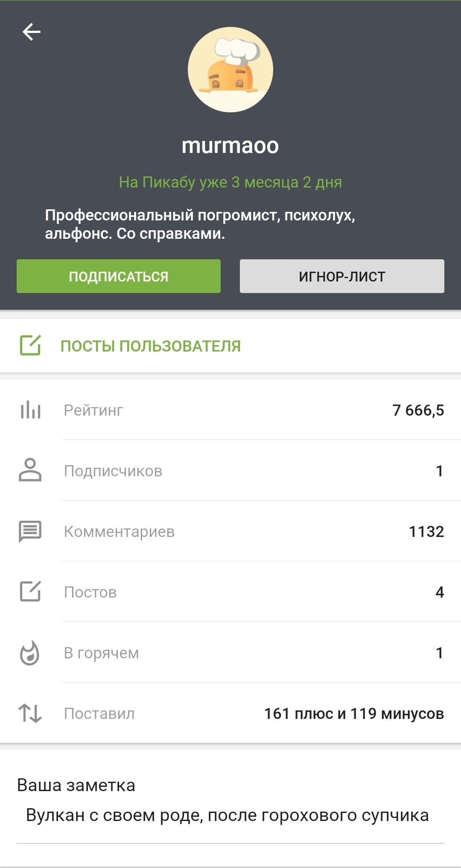Tap the hot flame icon

click(30, 653)
